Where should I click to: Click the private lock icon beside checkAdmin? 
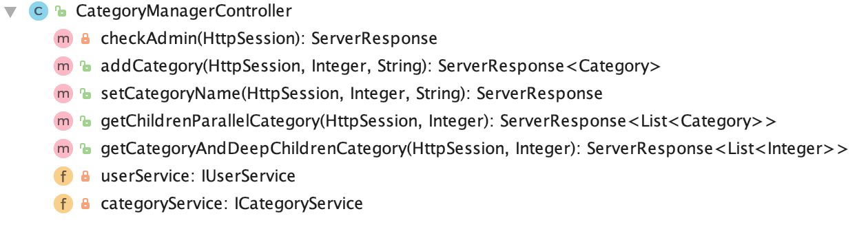[85, 39]
